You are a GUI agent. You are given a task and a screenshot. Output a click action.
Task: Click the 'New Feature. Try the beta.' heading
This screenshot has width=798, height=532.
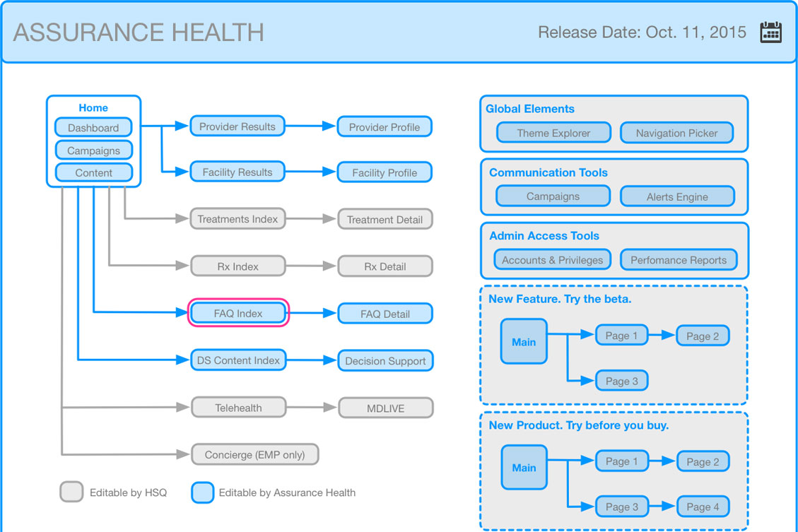click(560, 299)
